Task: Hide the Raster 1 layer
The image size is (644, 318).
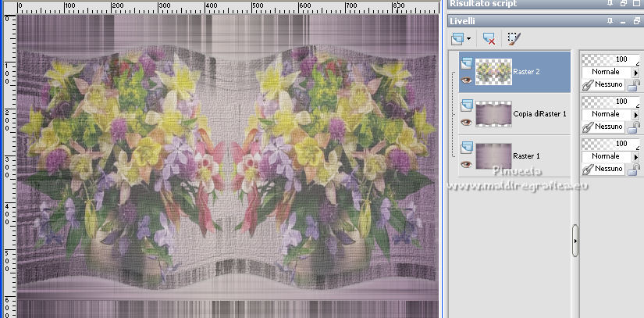Action: coord(466,164)
